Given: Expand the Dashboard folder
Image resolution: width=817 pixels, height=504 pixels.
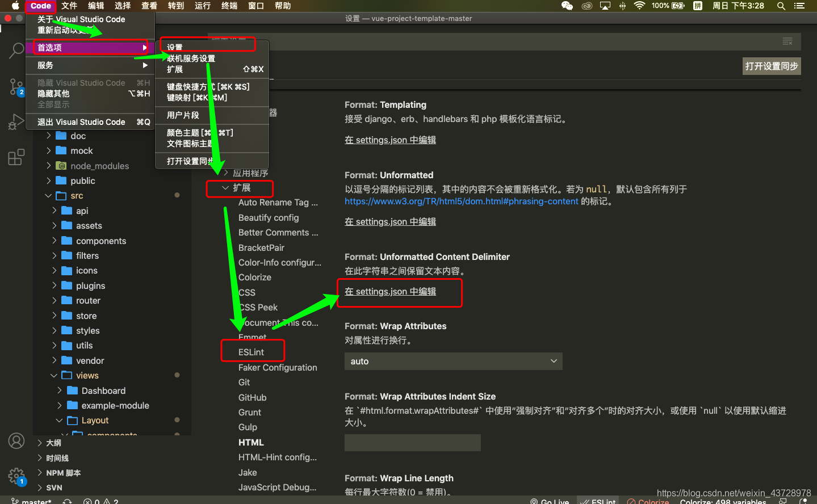Looking at the screenshot, I should pos(60,390).
